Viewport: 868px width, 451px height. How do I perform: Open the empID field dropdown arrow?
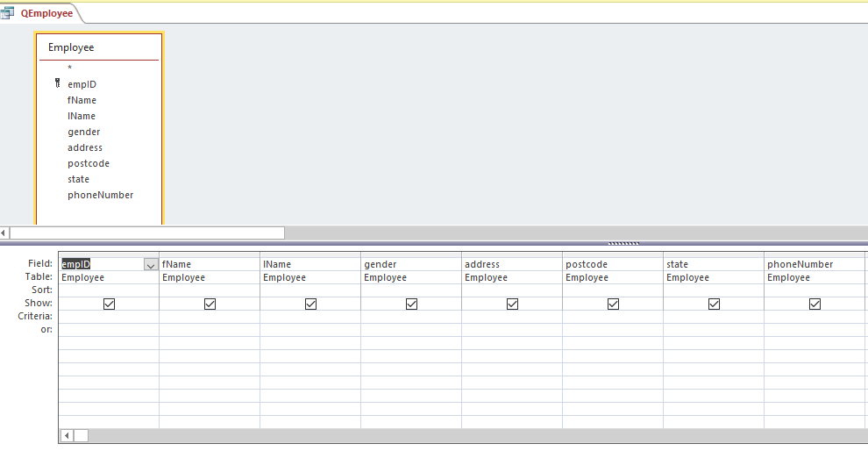pos(151,265)
